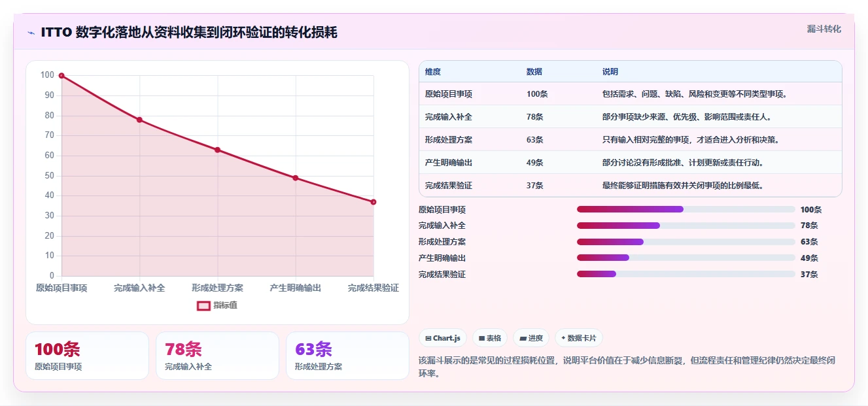Click the footer paragraph starting 该漏斗展示的
This screenshot has width=868, height=406.
coord(627,367)
